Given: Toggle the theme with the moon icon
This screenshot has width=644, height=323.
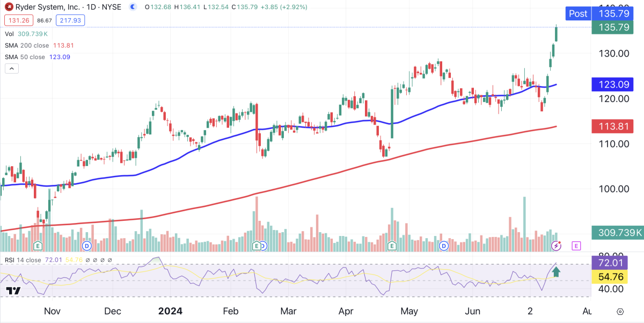Looking at the screenshot, I should tap(133, 7).
